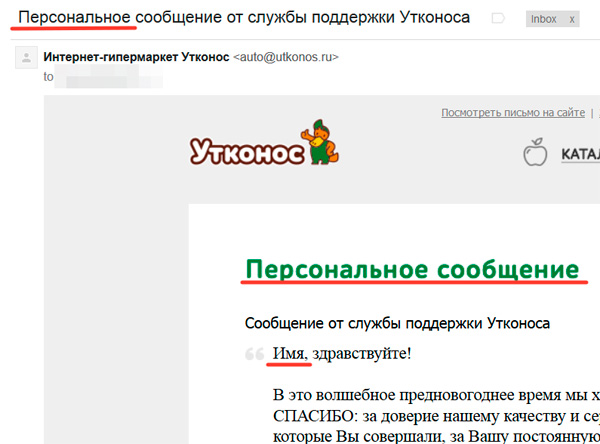The image size is (600, 444).
Task: Remove the Inbox label with x
Action: [x=571, y=19]
